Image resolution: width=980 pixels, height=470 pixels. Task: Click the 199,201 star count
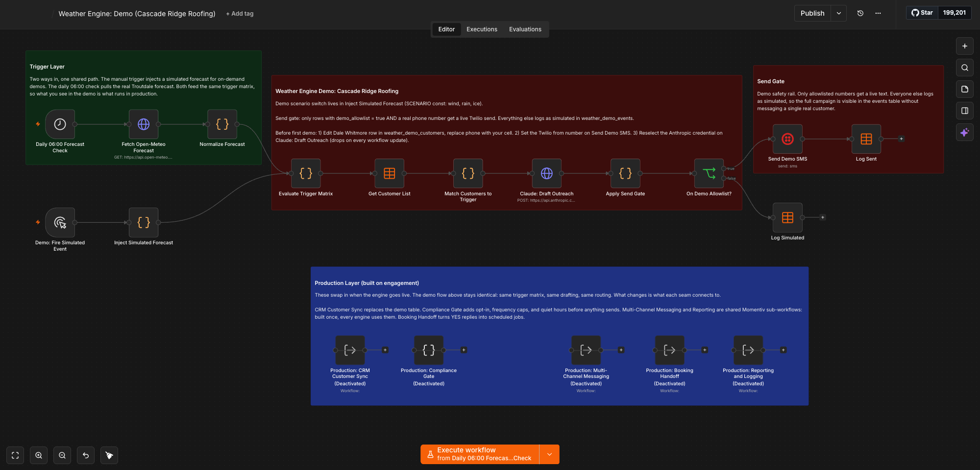coord(955,13)
